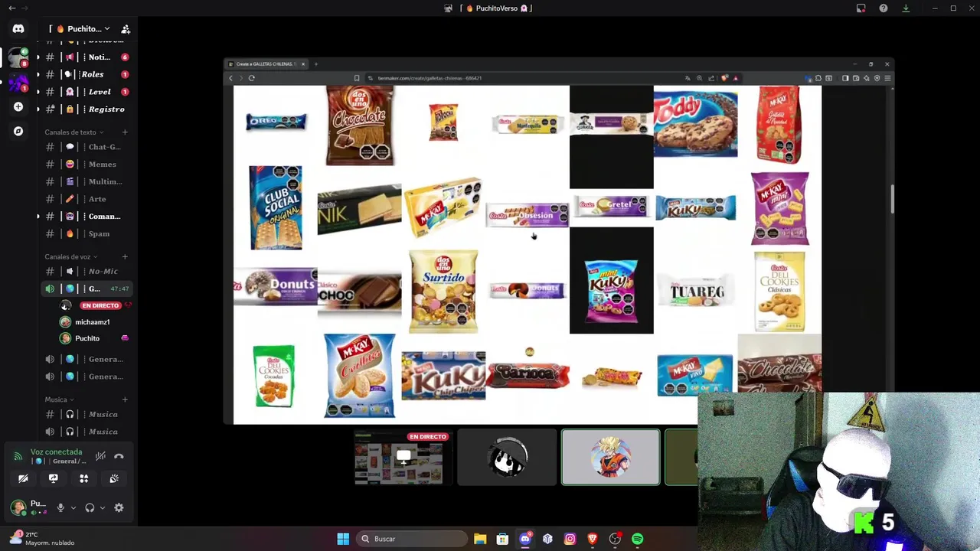This screenshot has width=980, height=551.
Task: Open the Chat-G text channel
Action: coord(86,147)
